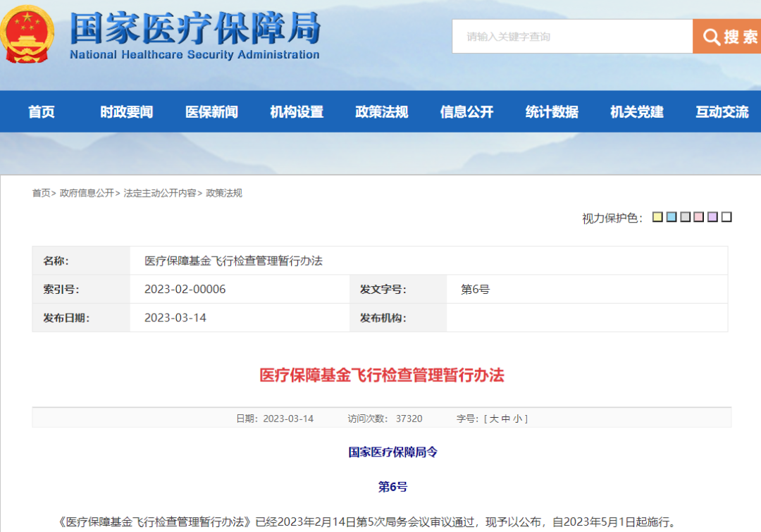
Task: Choose the gray eye-protection color swatch
Action: coord(685,217)
